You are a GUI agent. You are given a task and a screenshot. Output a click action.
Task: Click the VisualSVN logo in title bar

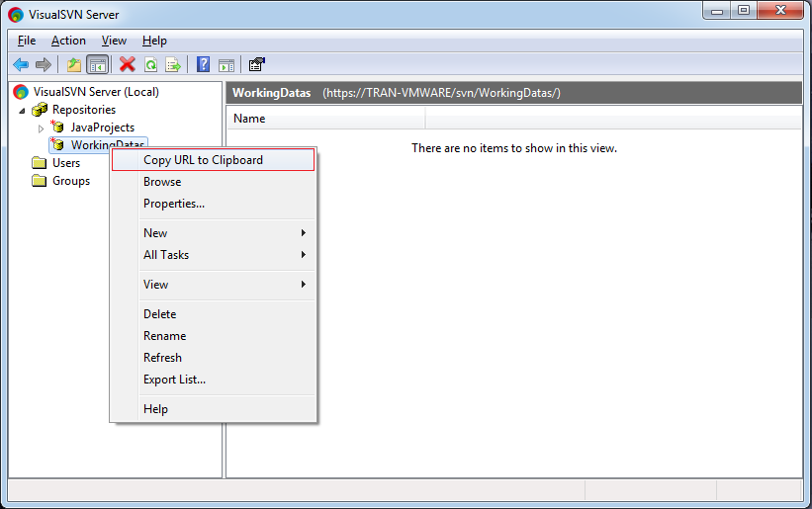(x=16, y=15)
